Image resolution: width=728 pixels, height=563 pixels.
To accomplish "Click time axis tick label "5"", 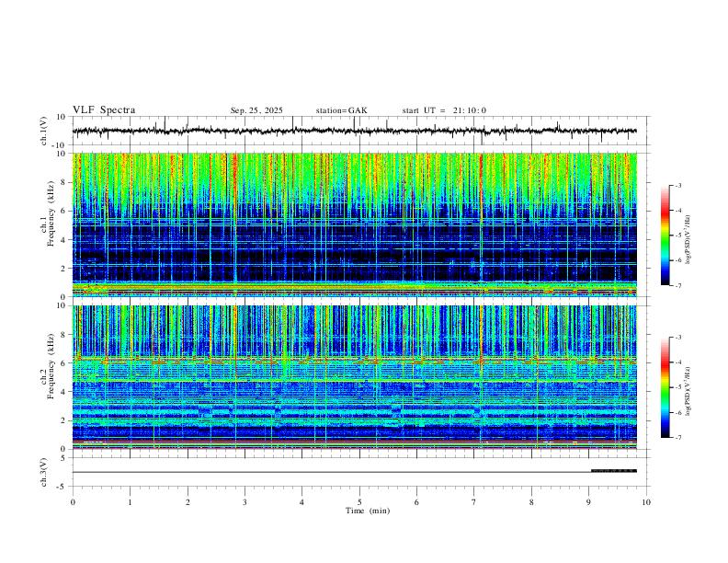I will coord(359,502).
